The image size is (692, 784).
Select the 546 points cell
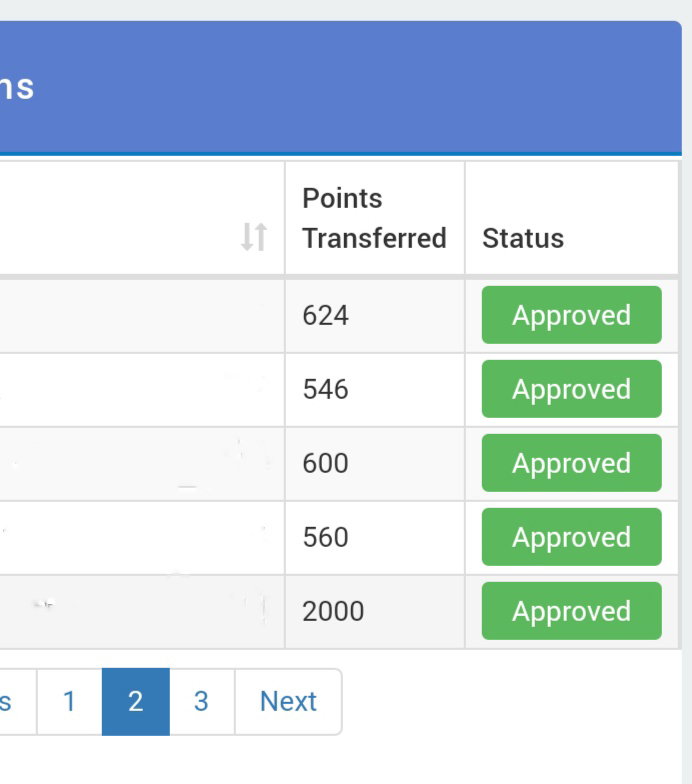pos(374,390)
